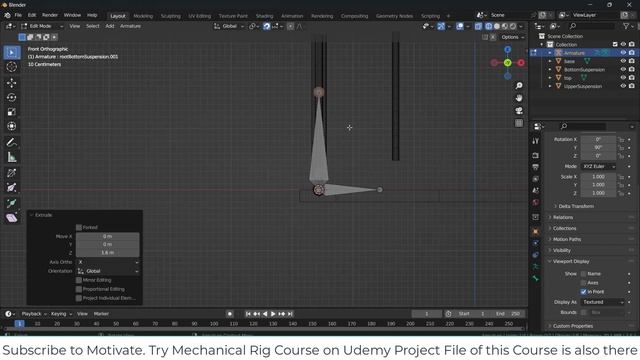
Task: Open the Tool properties tab icon
Action: tap(536, 141)
